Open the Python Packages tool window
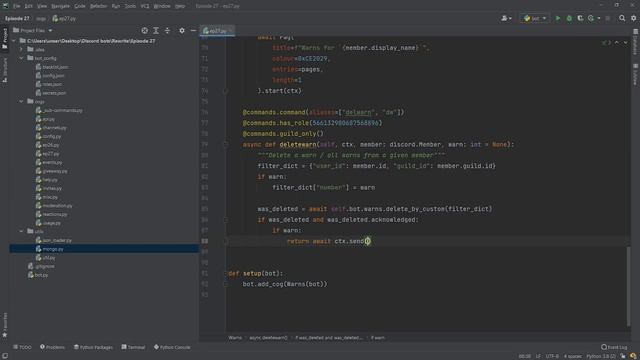The image size is (640, 360). pyautogui.click(x=93, y=347)
